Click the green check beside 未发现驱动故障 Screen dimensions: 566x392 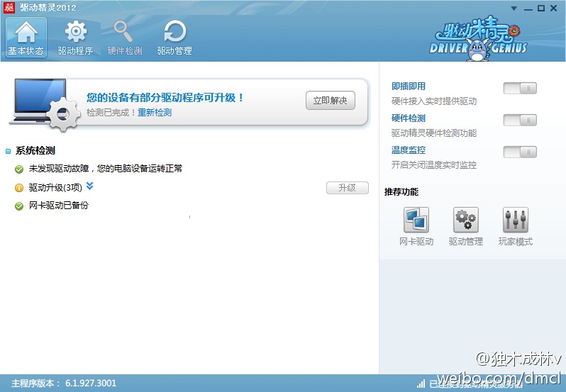18,169
